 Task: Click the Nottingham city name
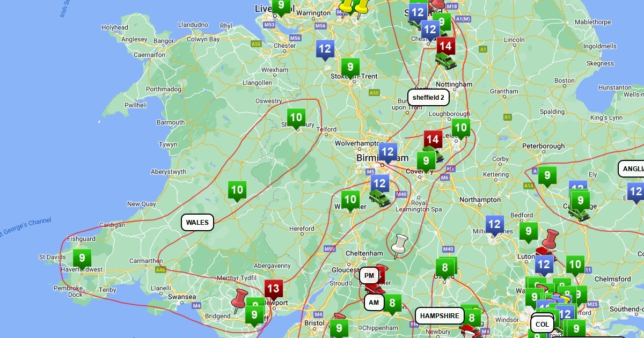[454, 85]
